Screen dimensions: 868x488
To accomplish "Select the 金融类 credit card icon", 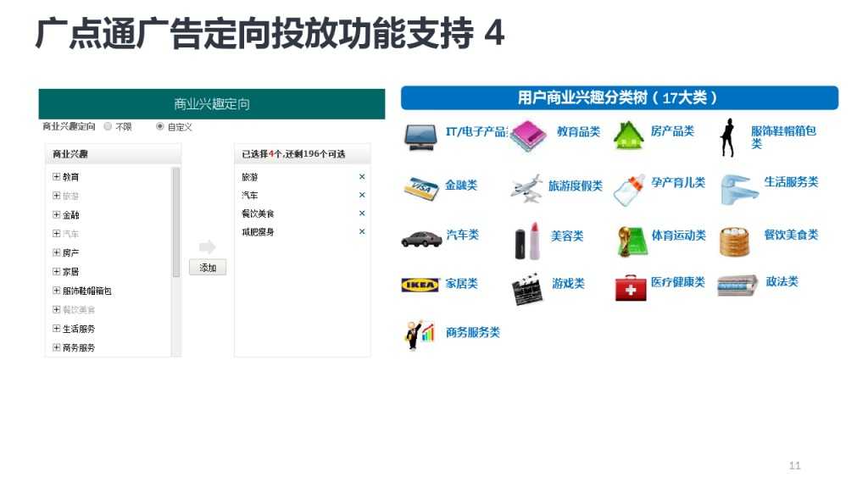I will click(419, 188).
